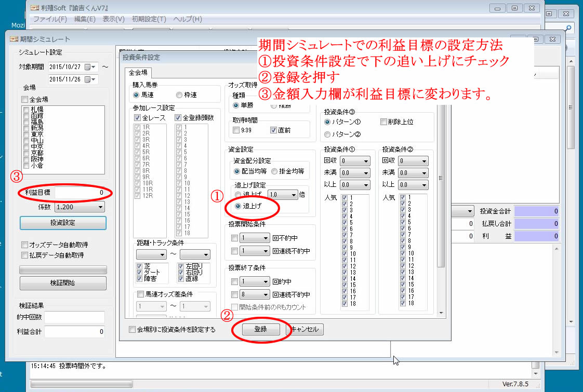This screenshot has width=583, height=392.
Task: Open the ファイル(F) menu
Action: pos(50,19)
